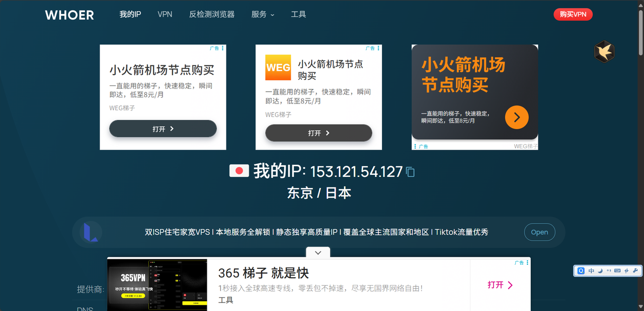Viewport: 644px width, 311px height.
Task: Open the soft keyboard from IME bar
Action: coord(617,271)
